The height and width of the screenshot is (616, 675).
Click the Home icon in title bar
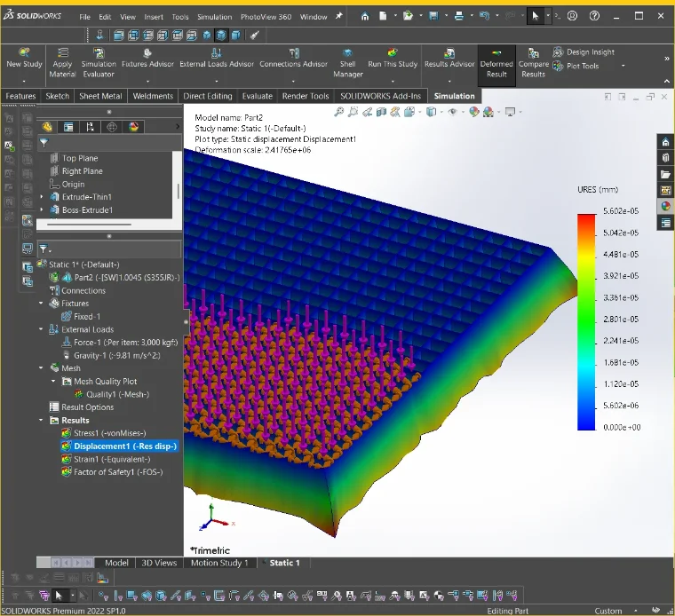point(365,16)
